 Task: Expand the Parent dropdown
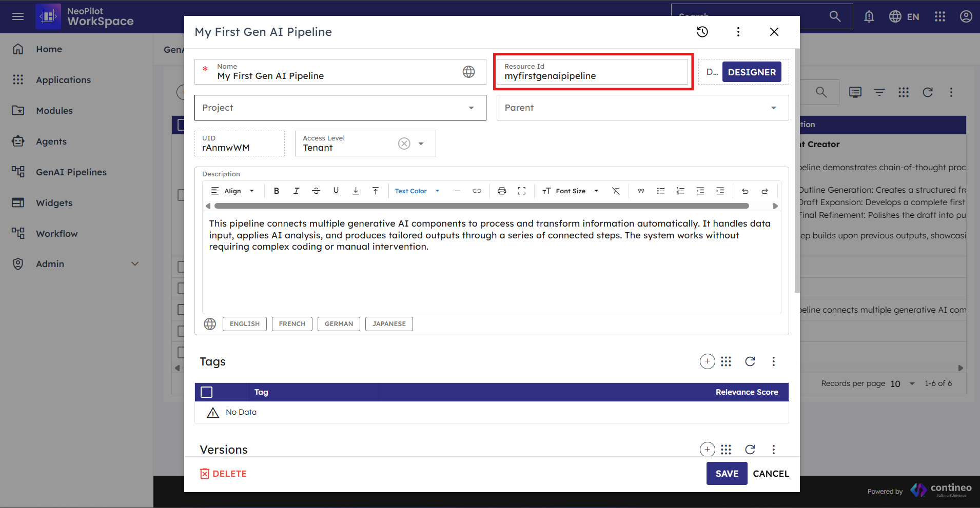click(x=642, y=108)
